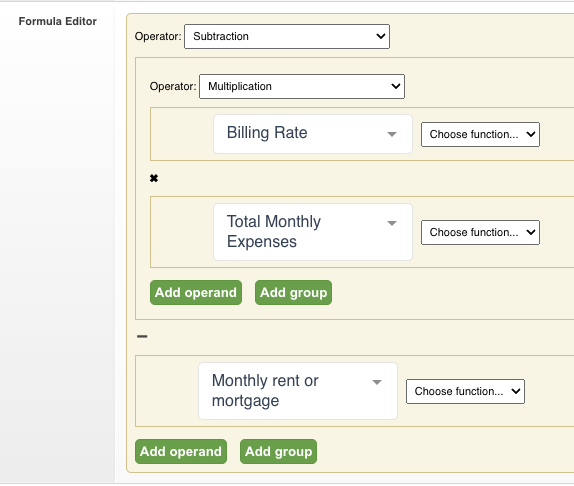Add group inside the Multiplication group
This screenshot has width=574, height=486.
tap(294, 292)
